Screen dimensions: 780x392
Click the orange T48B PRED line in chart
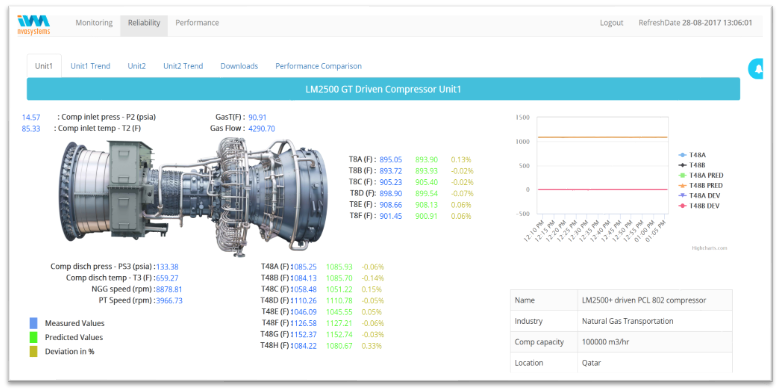click(x=602, y=137)
